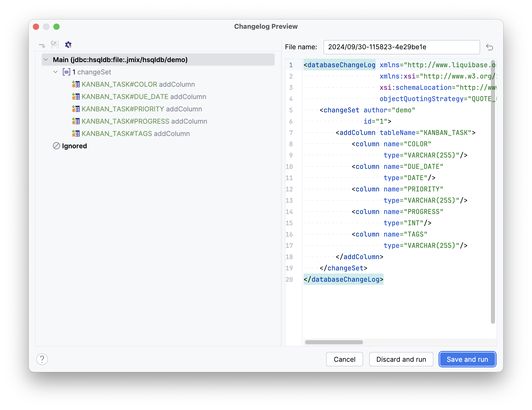
Task: Click the KANBAN_TASK#PRIORITY addColumn icon
Action: (76, 109)
